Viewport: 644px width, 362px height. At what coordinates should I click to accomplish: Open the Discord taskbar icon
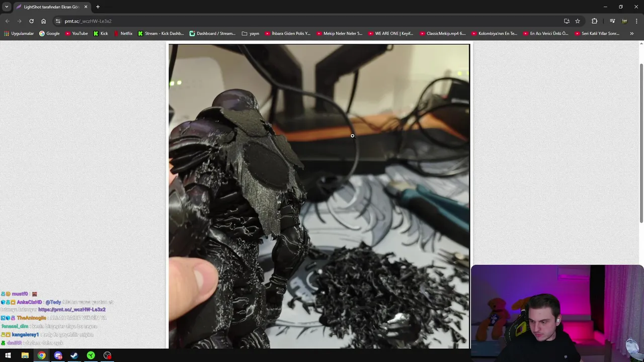(58, 355)
